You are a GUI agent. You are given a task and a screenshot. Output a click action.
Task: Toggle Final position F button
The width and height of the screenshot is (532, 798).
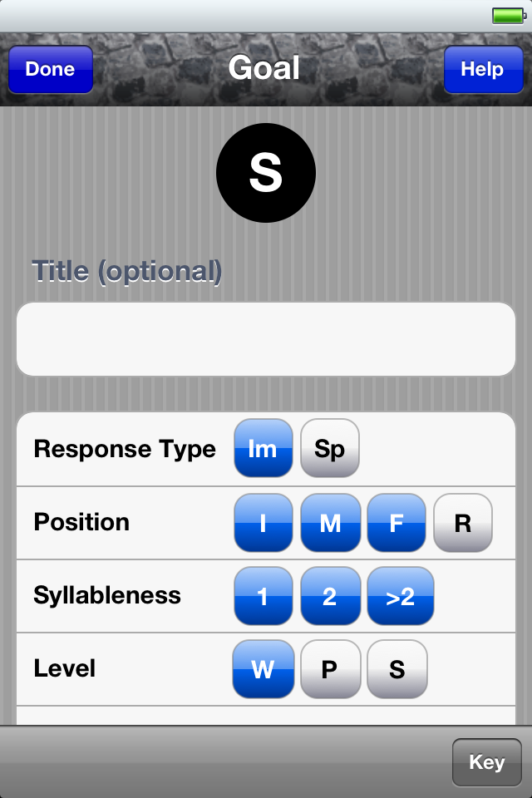click(397, 523)
